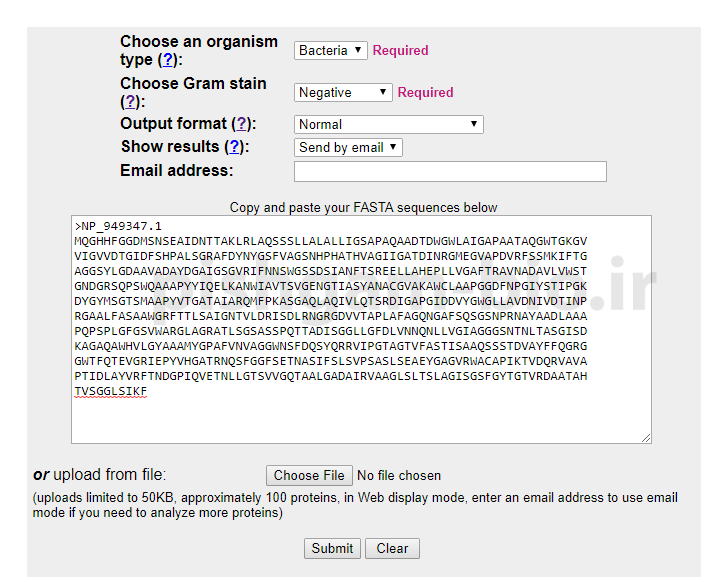Click the 'Email address:' label

pos(176,171)
